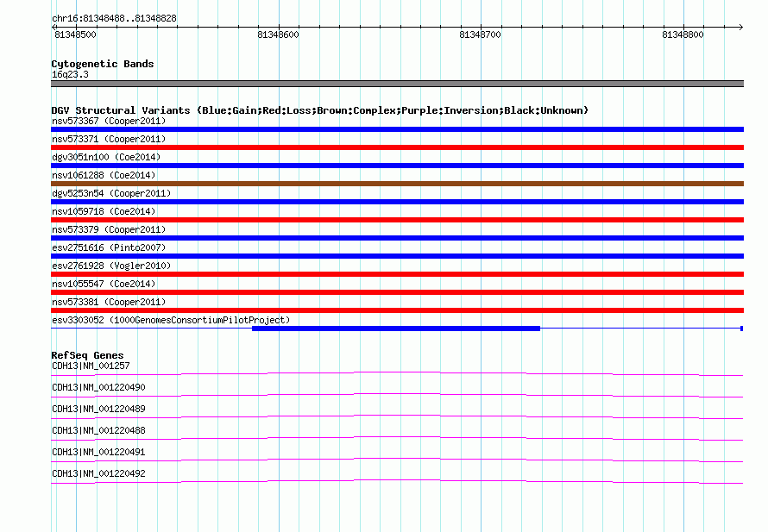Click the 16q23.3 band label
This screenshot has height=532, width=768.
[70, 74]
